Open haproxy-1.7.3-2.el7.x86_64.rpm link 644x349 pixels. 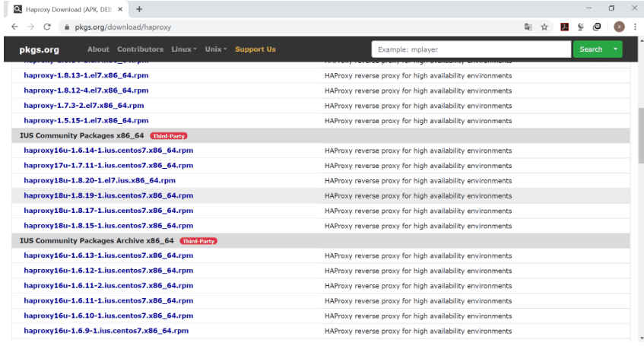[x=84, y=106]
